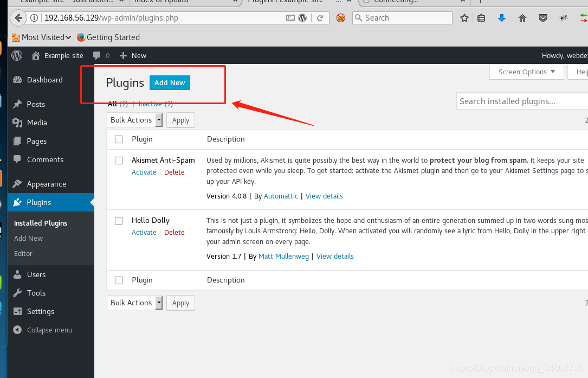The image size is (588, 378).
Task: Select Add New in the Plugins submenu
Action: (29, 239)
